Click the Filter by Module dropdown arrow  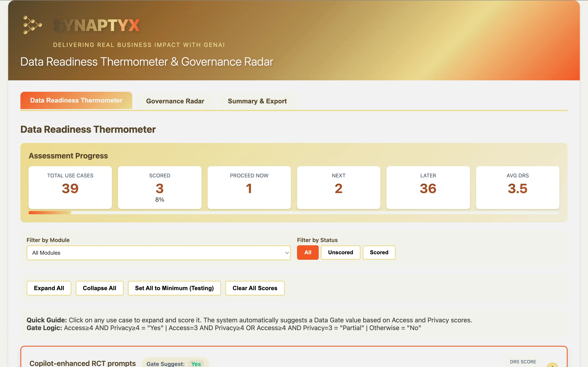coord(287,253)
